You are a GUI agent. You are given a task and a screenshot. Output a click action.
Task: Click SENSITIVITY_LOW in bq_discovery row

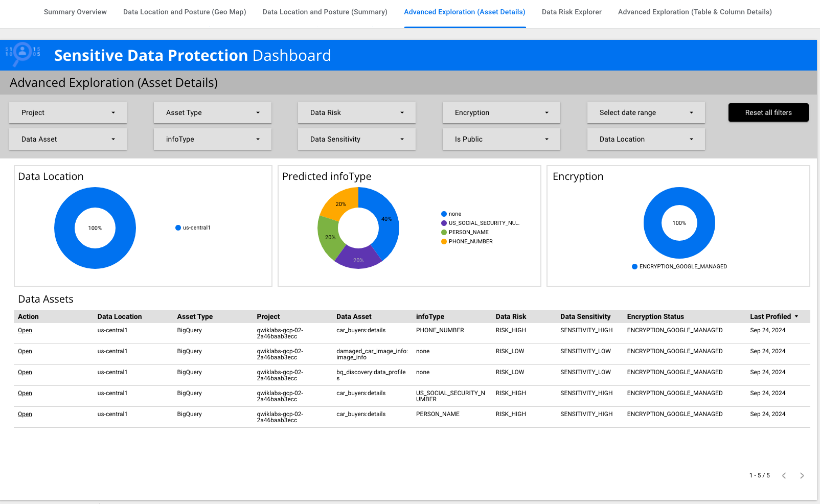click(585, 372)
